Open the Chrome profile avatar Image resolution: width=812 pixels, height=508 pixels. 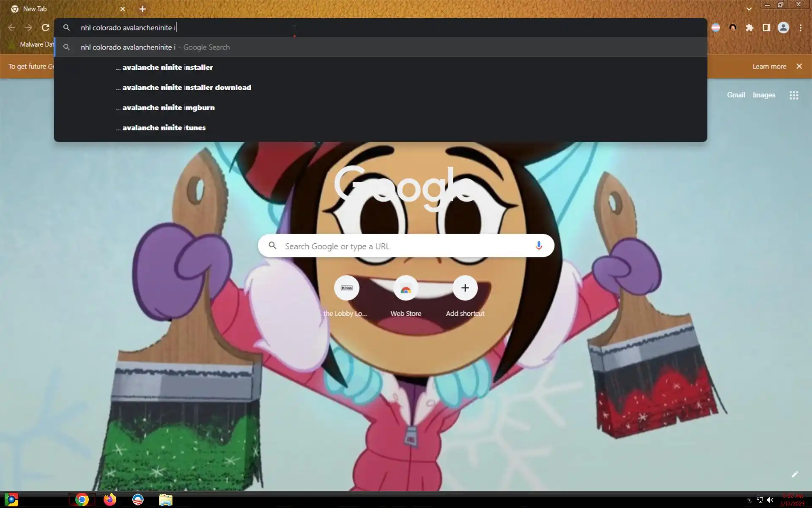(783, 28)
